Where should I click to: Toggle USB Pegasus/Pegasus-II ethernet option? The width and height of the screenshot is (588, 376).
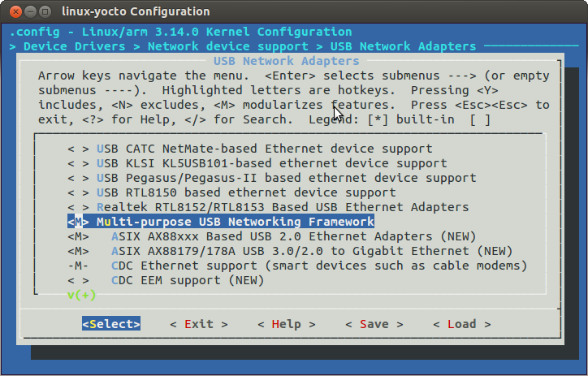[x=272, y=178]
